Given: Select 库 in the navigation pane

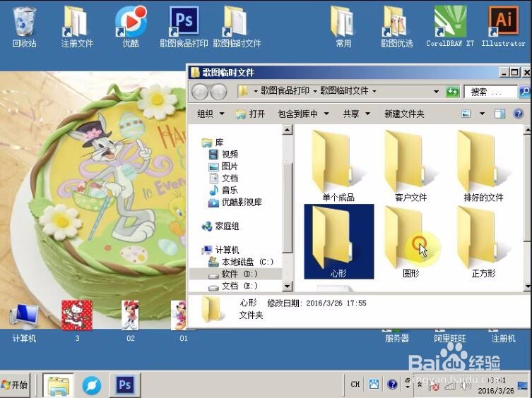Looking at the screenshot, I should pyautogui.click(x=213, y=143).
